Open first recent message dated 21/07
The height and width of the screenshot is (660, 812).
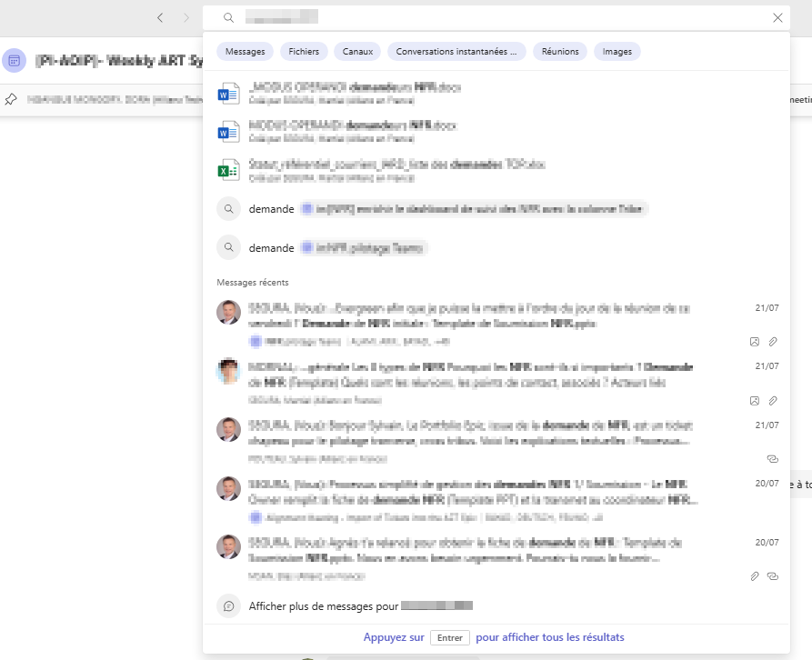(497, 324)
